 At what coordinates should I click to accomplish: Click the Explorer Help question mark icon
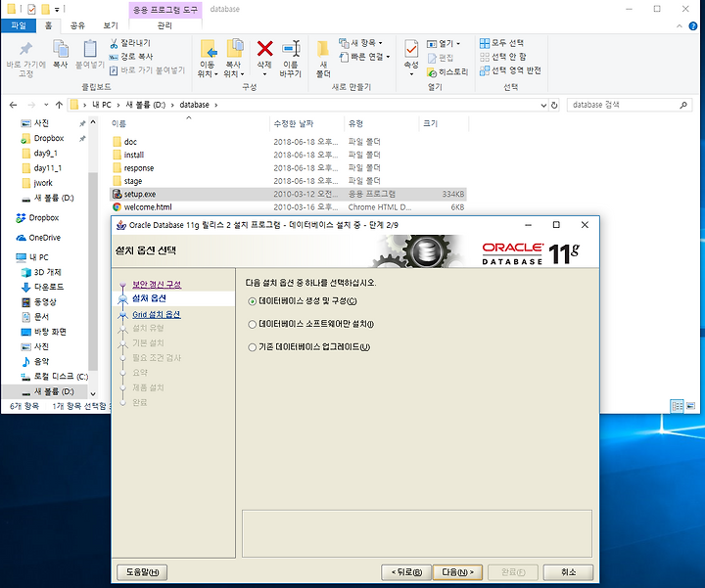point(693,26)
